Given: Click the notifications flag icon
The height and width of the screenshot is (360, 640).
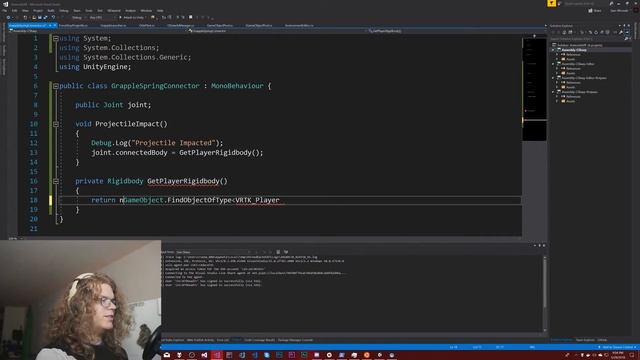Looking at the screenshot, I should [x=551, y=4].
